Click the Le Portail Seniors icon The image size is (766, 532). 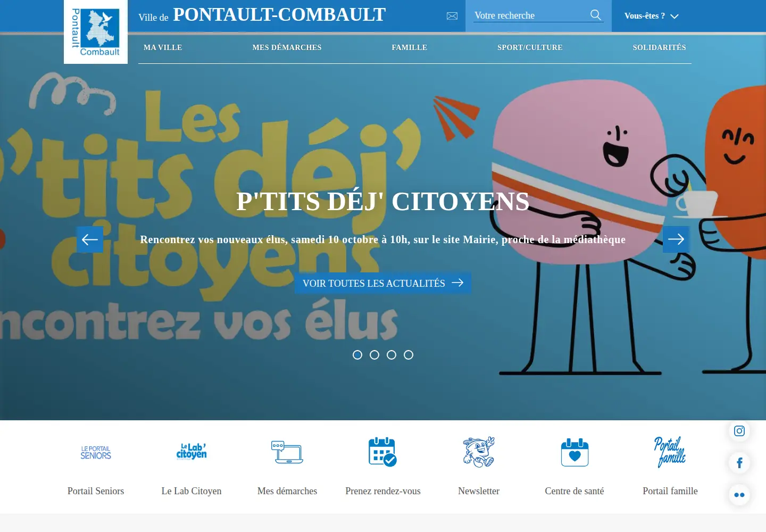coord(96,452)
